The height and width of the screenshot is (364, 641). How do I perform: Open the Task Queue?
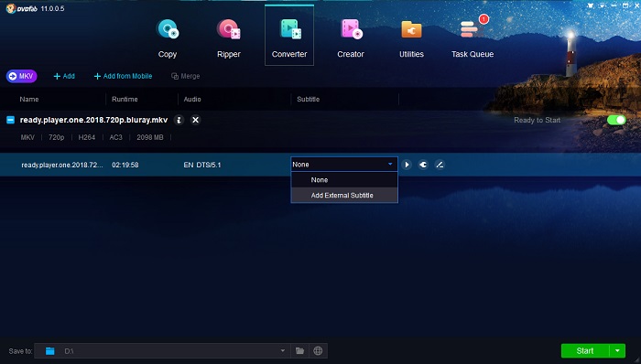(x=473, y=38)
